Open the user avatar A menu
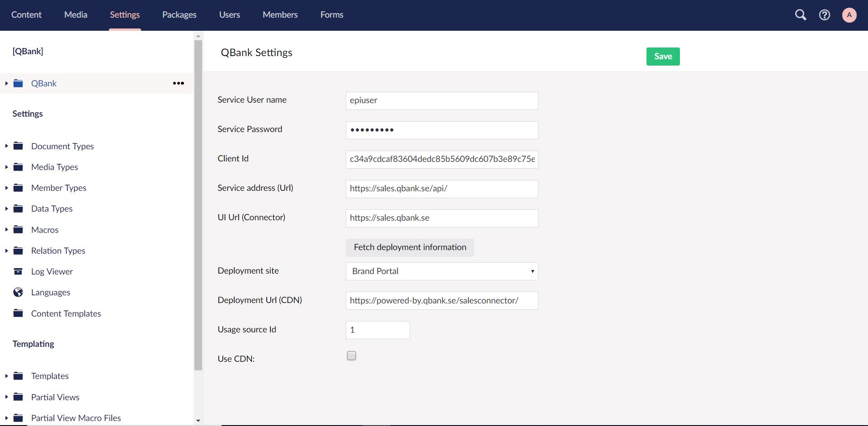Image resolution: width=868 pixels, height=426 pixels. 849,15
